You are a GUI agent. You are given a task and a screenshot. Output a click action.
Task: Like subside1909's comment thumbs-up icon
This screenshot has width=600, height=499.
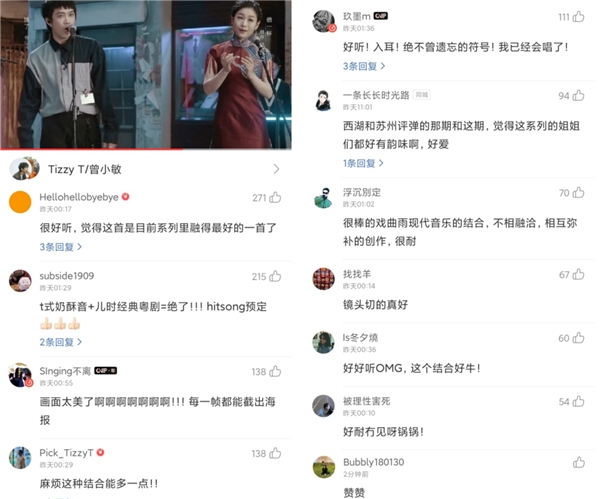pos(275,276)
